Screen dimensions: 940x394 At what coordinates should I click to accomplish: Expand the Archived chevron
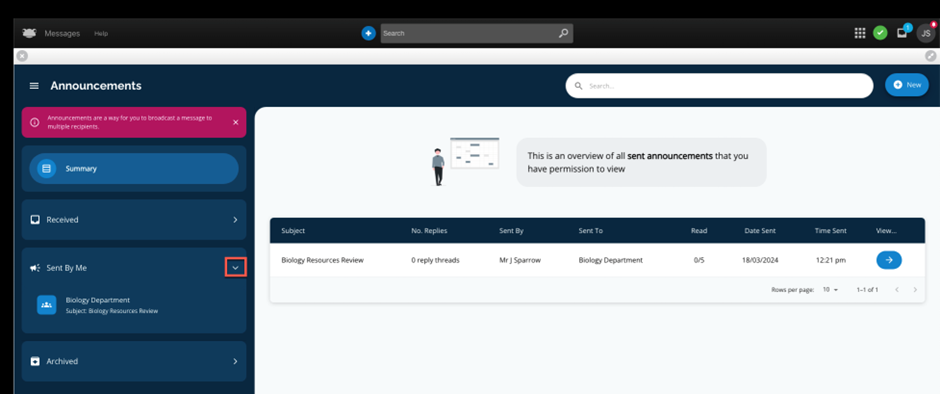[x=235, y=361]
